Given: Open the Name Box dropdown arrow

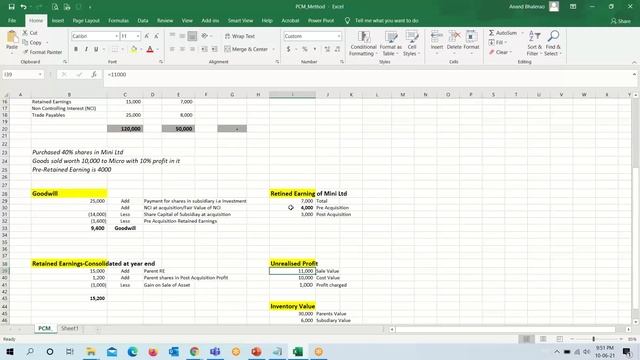Looking at the screenshot, I should point(40,75).
